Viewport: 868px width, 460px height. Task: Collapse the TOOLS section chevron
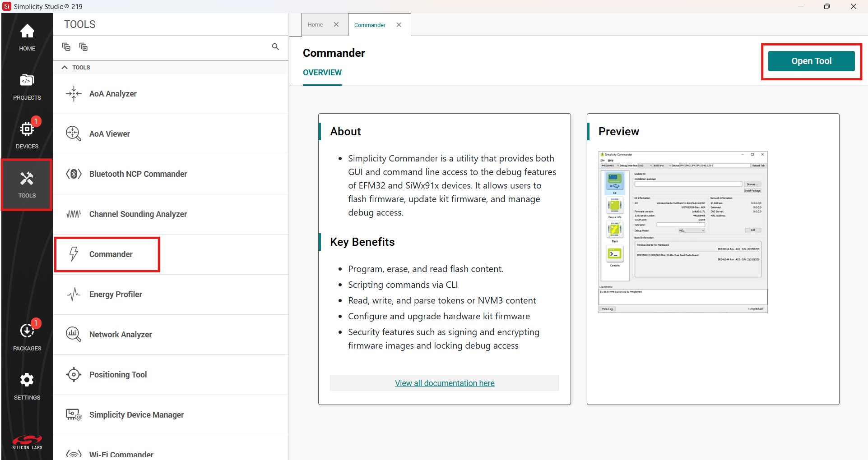(65, 67)
